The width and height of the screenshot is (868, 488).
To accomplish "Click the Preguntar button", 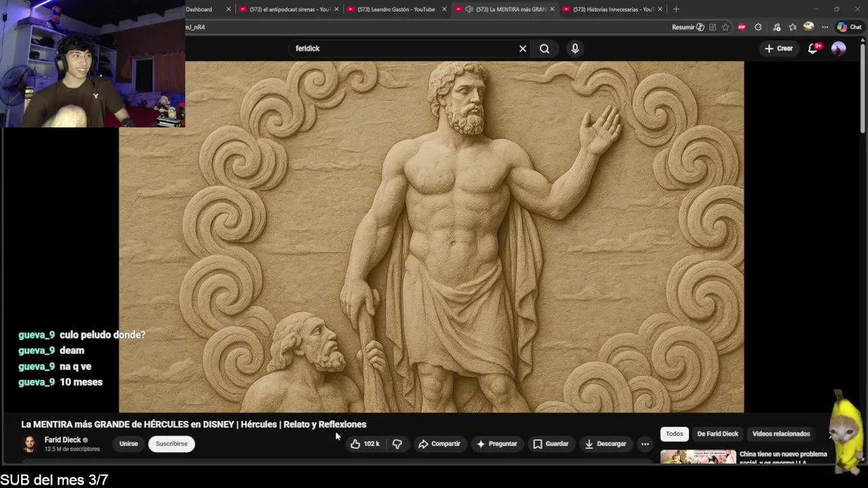I will (x=497, y=444).
